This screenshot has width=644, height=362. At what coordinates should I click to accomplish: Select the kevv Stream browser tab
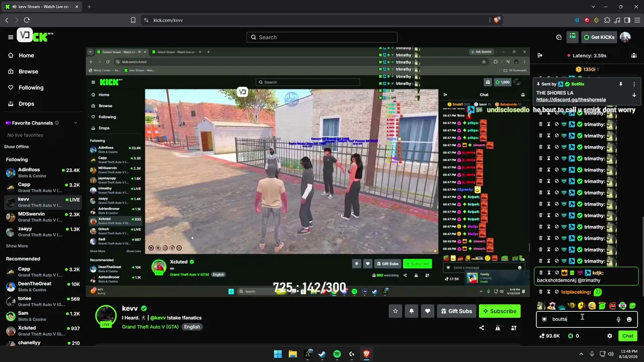41,7
